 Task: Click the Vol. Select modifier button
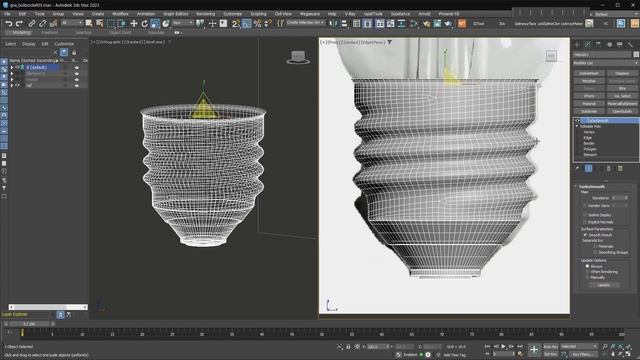[622, 96]
